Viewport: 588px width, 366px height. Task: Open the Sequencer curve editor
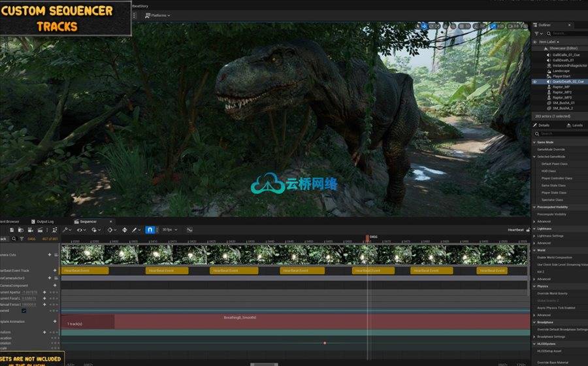[x=189, y=230]
